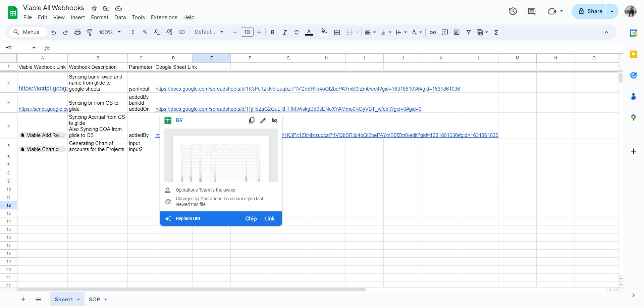Open the Insert menu
This screenshot has height=306, width=644.
coord(78,17)
